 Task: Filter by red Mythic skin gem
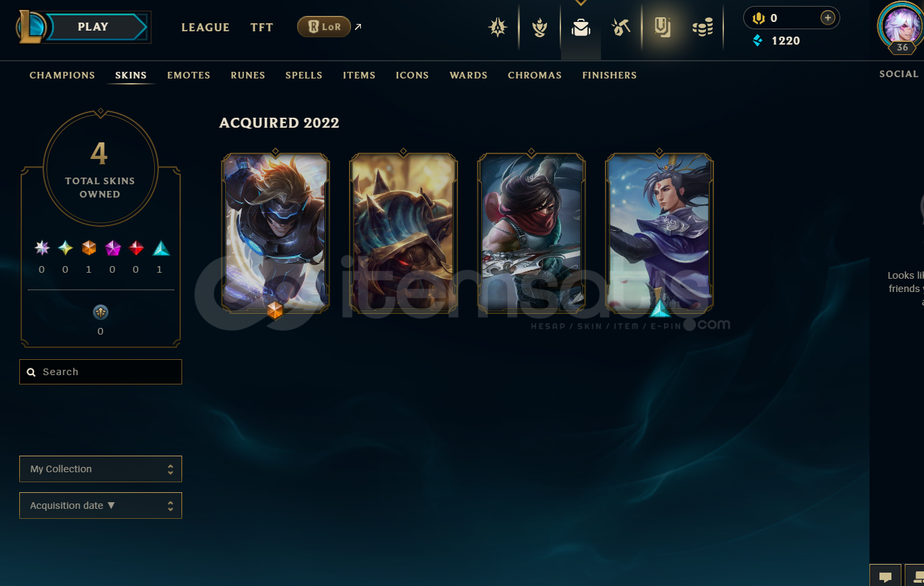click(x=136, y=248)
